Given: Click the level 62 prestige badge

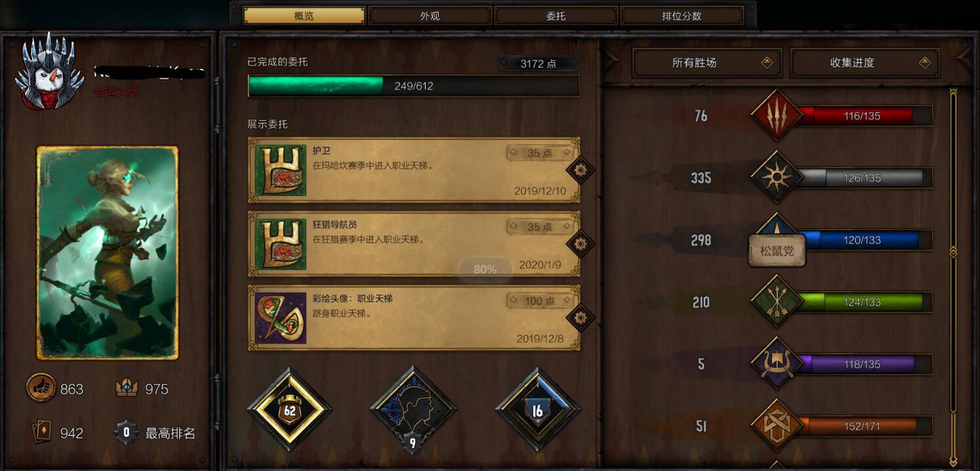Looking at the screenshot, I should tap(289, 410).
